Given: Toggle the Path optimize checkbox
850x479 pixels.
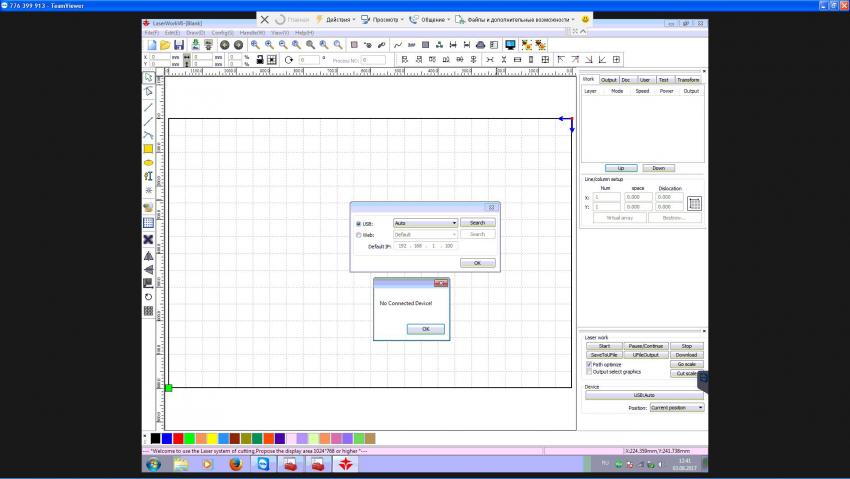Looking at the screenshot, I should pyautogui.click(x=588, y=364).
